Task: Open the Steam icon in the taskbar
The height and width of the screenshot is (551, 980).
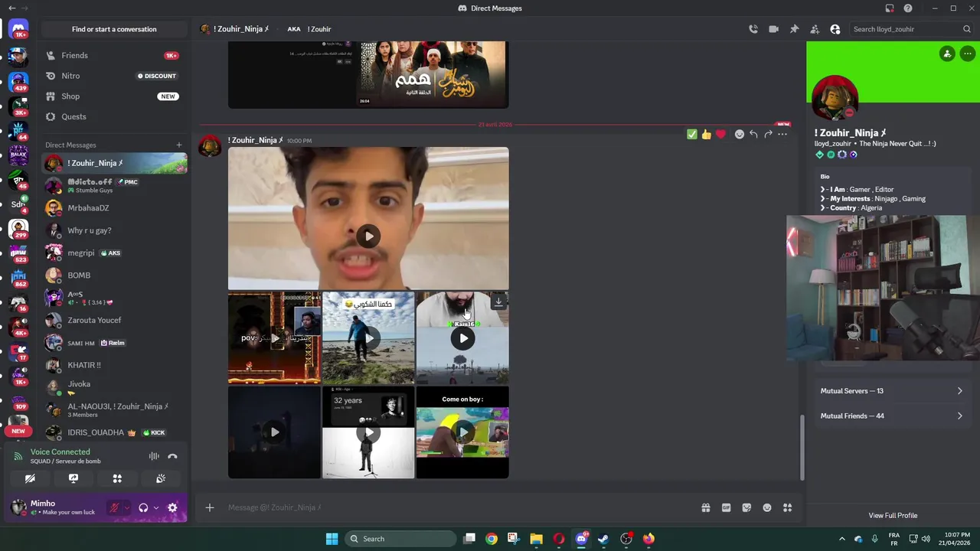Action: pyautogui.click(x=603, y=539)
